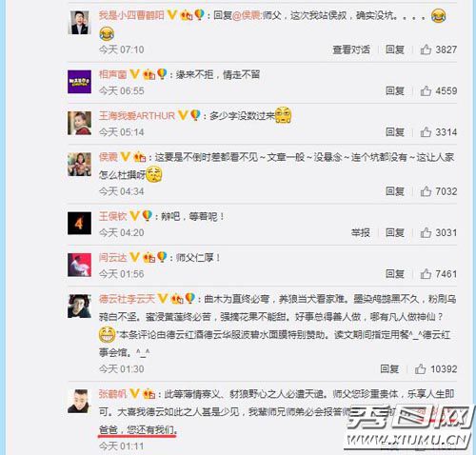Image resolution: width=476 pixels, height=455 pixels.
Task: Reply to the 06:55 comment
Action: click(395, 90)
